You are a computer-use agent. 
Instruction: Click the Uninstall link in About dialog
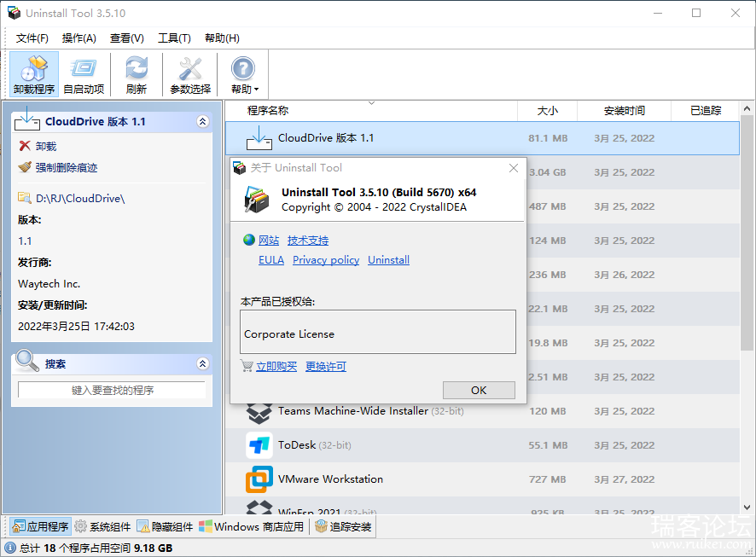(x=388, y=260)
